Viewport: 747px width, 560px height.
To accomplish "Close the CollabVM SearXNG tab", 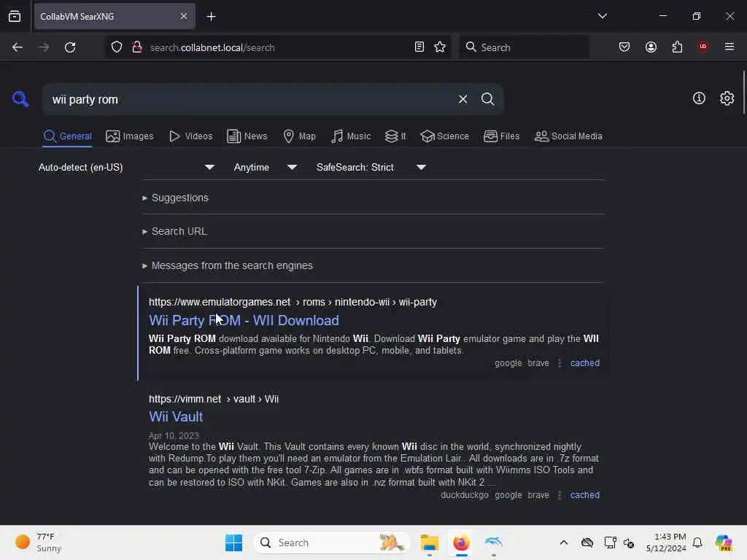I will click(184, 16).
